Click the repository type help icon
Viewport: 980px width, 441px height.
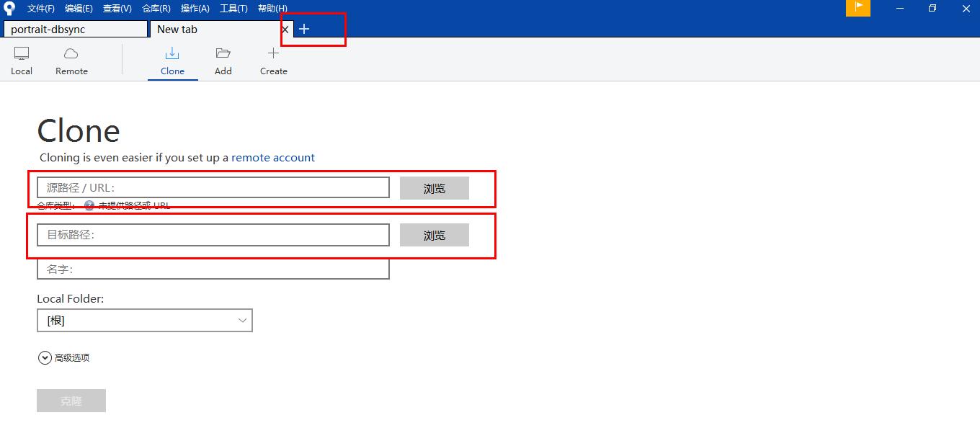tap(89, 205)
